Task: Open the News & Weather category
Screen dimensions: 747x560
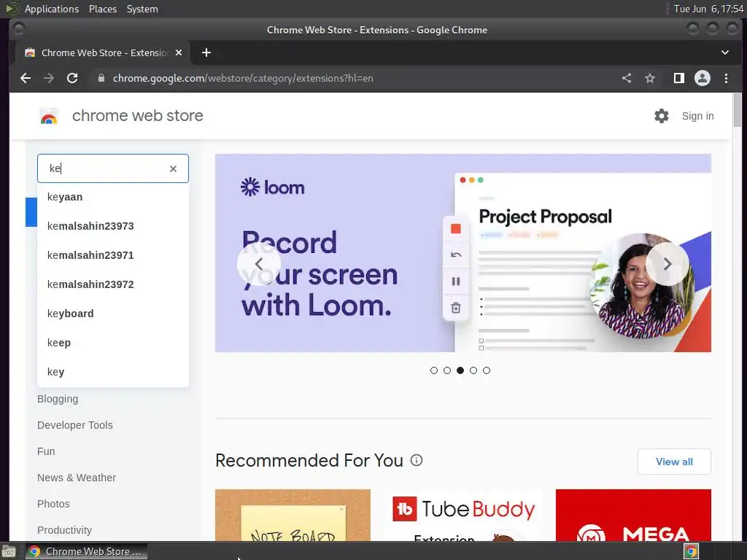Action: 77,478
